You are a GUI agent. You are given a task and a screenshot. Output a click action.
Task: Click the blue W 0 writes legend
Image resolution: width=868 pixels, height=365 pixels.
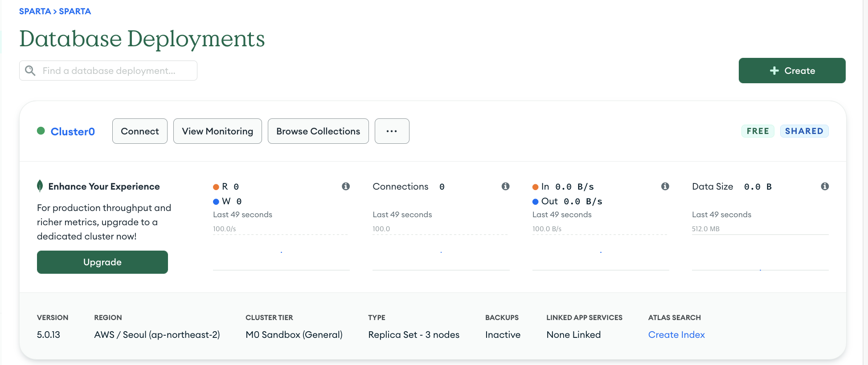(x=227, y=201)
